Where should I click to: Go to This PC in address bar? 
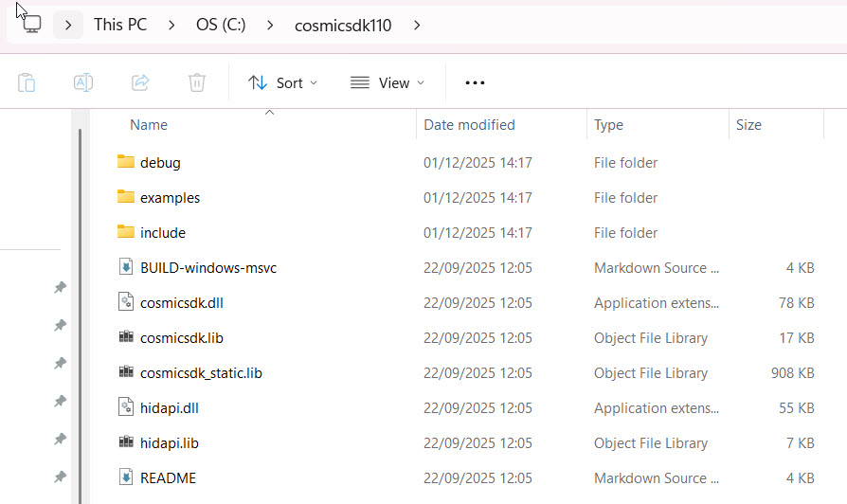pyautogui.click(x=120, y=25)
